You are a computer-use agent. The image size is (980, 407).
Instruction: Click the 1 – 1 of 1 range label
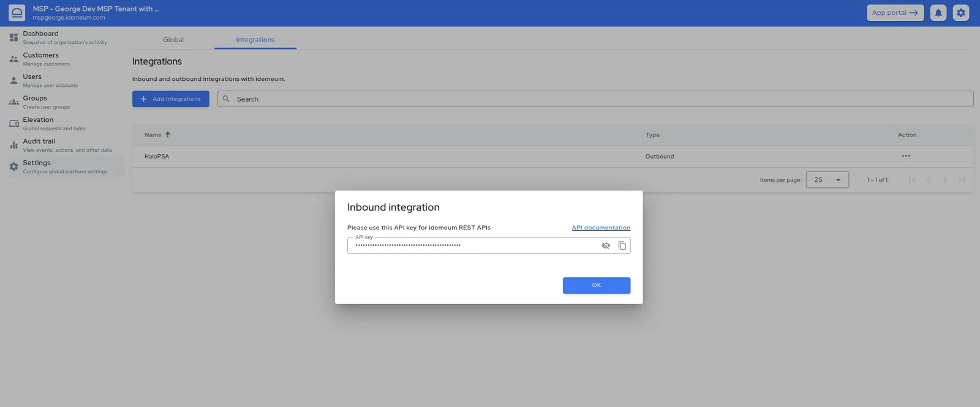coord(877,180)
